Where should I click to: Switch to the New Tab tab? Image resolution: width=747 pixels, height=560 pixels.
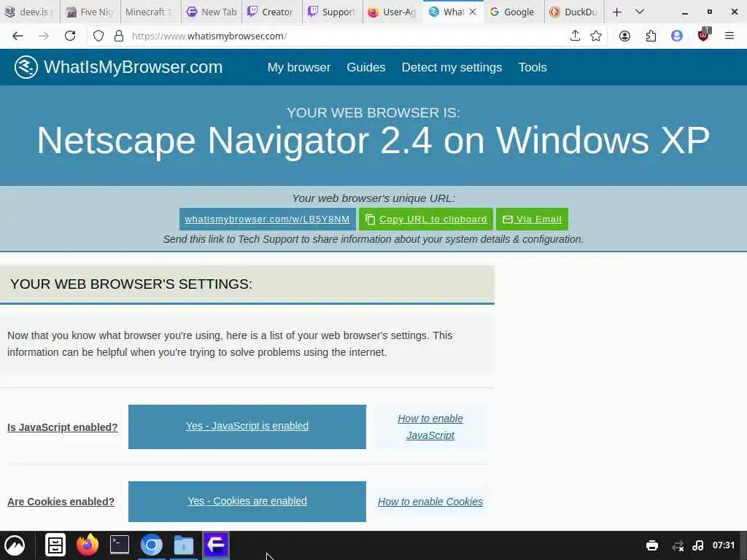pos(211,12)
